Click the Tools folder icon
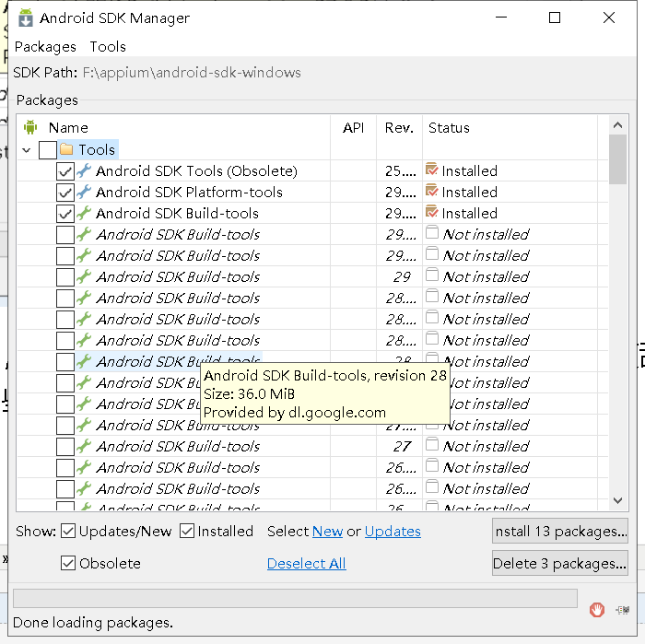The height and width of the screenshot is (644, 645). click(66, 149)
